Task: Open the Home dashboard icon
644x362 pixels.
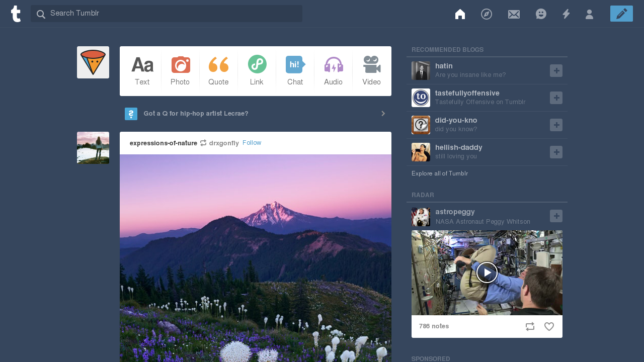Action: 460,14
